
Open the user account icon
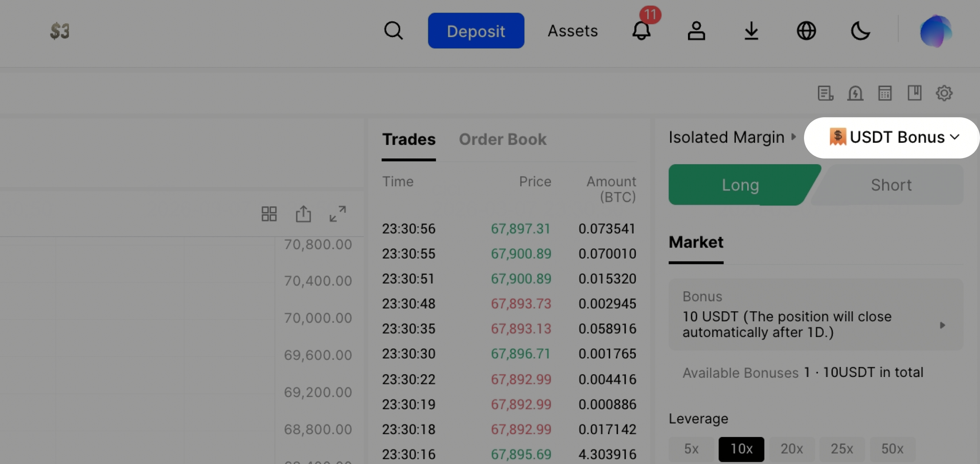click(x=696, y=31)
